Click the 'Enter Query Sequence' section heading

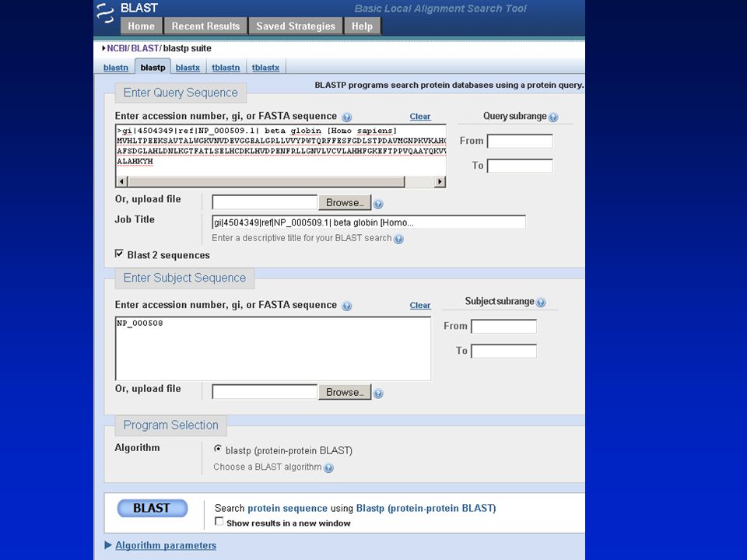(181, 93)
